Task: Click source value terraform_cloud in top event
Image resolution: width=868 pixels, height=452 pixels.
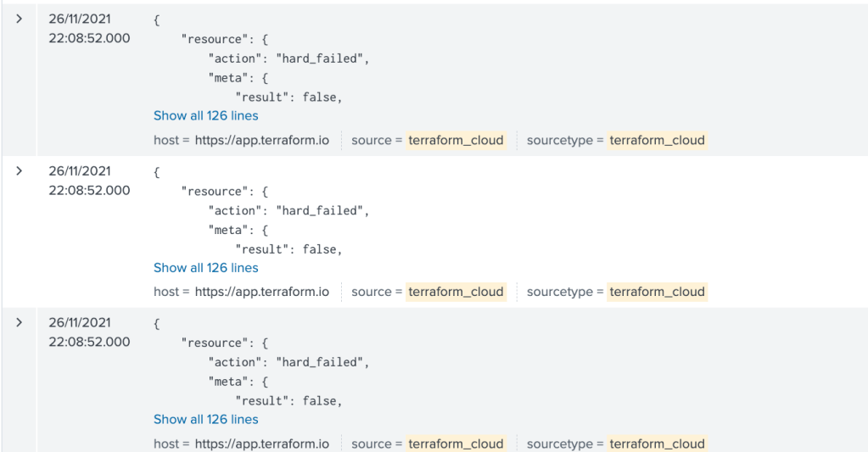Action: coord(456,140)
